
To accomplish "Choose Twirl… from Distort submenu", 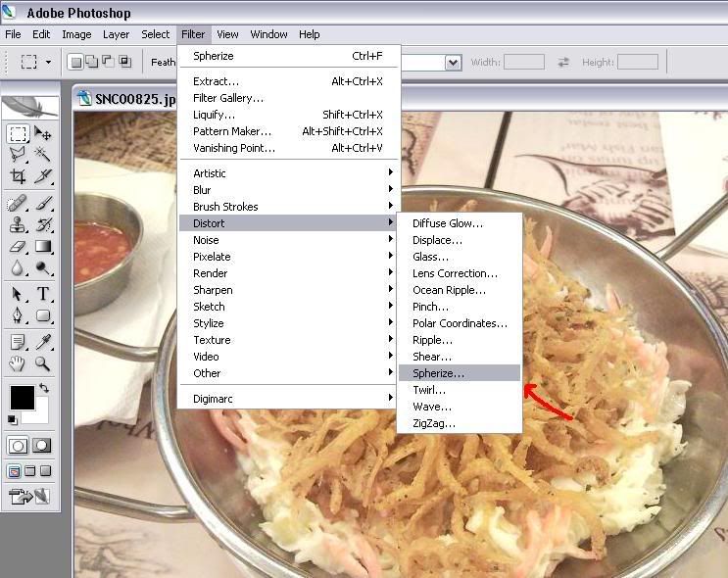I will (x=460, y=390).
